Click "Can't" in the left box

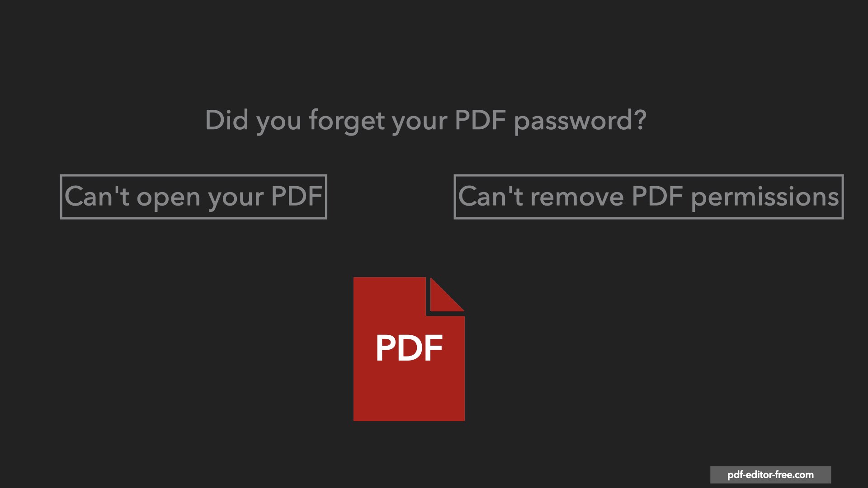97,196
